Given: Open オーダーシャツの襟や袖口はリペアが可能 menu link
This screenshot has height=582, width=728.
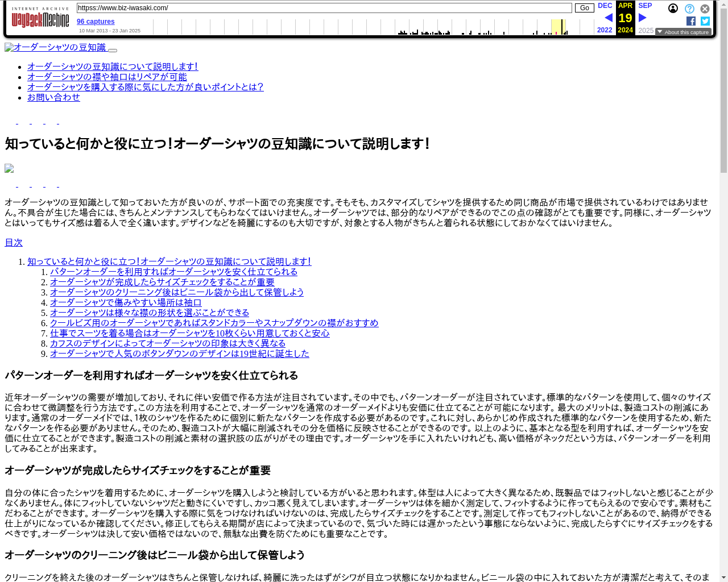Looking at the screenshot, I should pyautogui.click(x=107, y=77).
